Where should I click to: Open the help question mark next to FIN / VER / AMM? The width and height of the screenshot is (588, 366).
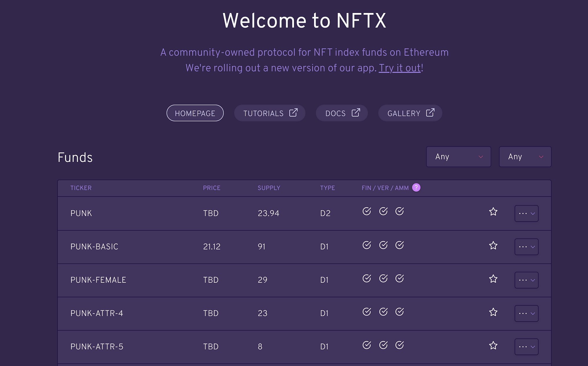(416, 187)
